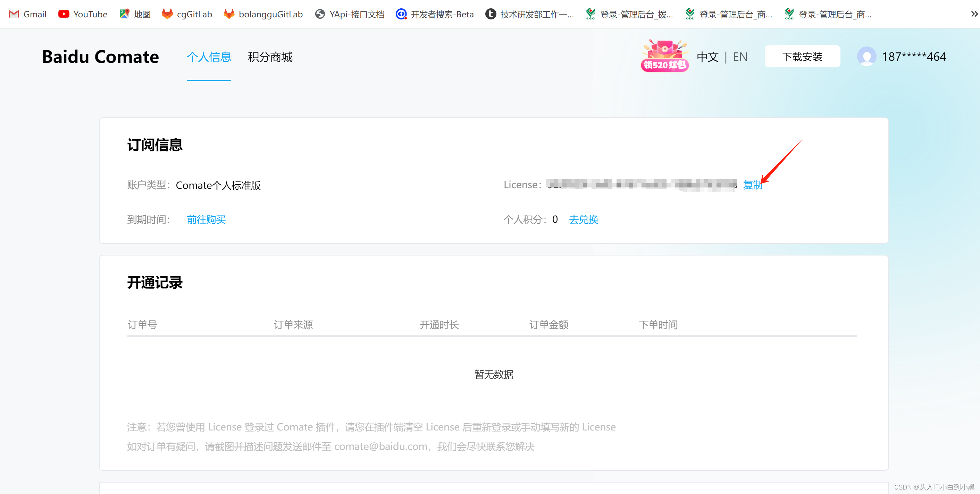
Task: Switch the language to 中文
Action: pos(707,57)
